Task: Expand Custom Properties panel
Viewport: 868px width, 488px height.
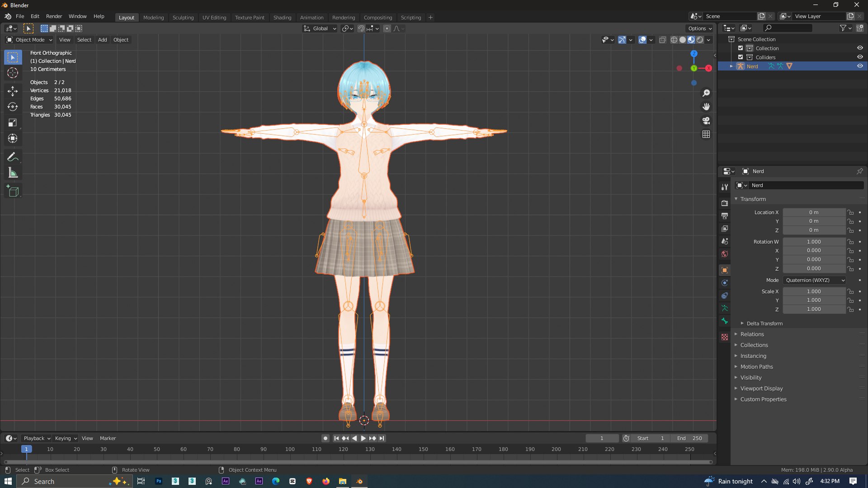Action: pyautogui.click(x=763, y=399)
